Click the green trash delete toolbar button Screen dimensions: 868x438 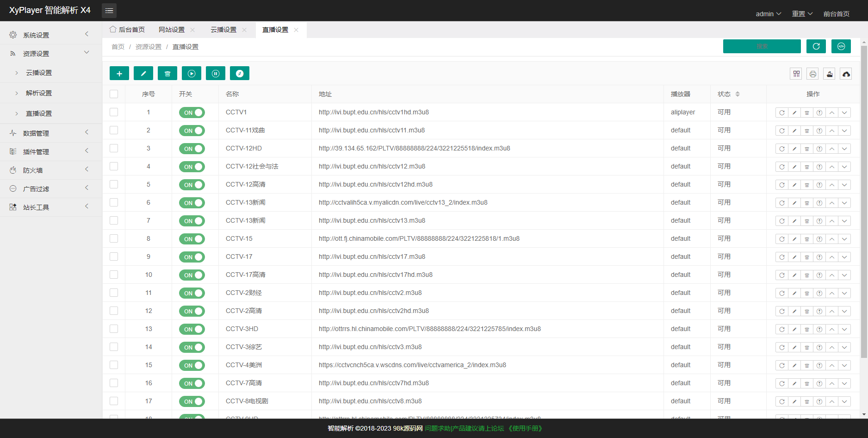coord(167,74)
